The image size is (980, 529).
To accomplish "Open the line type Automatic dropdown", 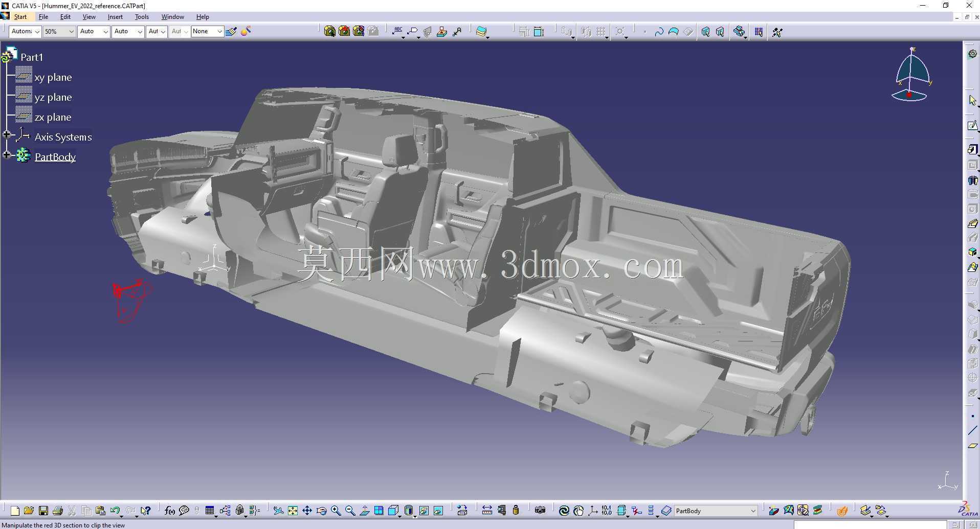I will (25, 32).
